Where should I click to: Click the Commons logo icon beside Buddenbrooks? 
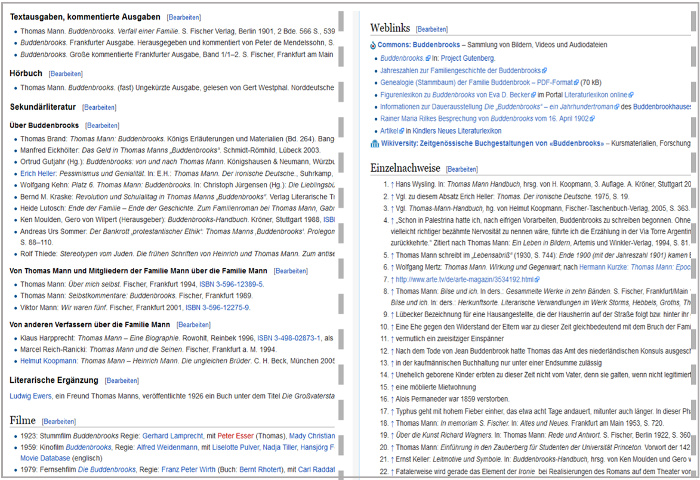point(373,45)
